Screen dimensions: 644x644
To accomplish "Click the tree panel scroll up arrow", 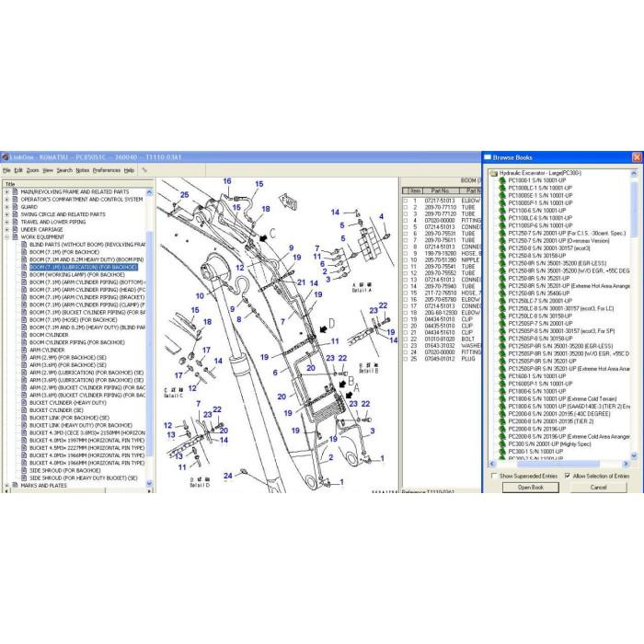I will [149, 192].
